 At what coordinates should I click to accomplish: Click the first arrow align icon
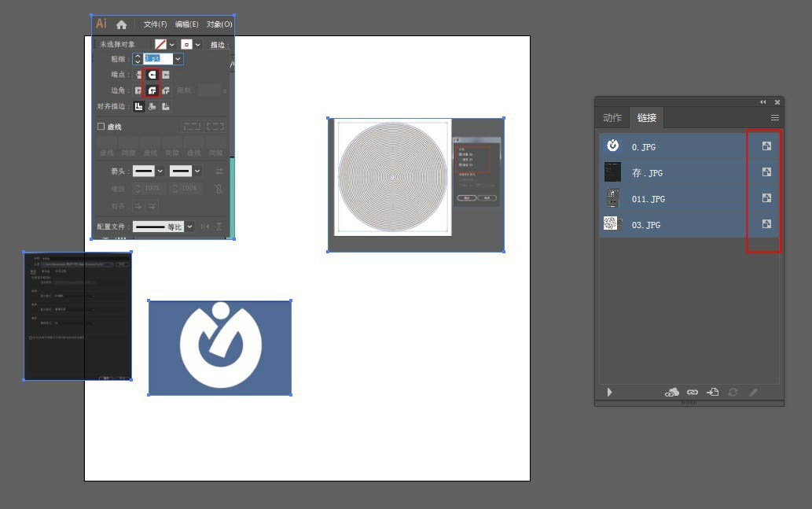tap(138, 206)
